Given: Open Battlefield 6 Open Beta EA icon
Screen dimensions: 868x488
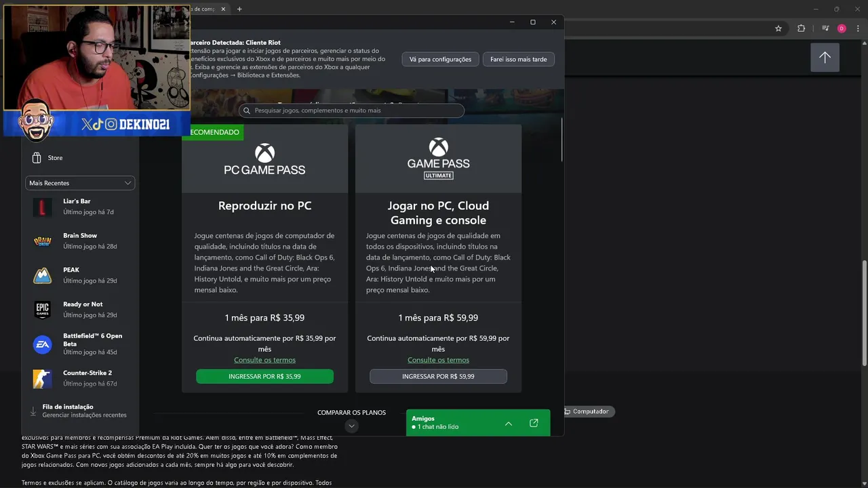Looking at the screenshot, I should [x=42, y=344].
